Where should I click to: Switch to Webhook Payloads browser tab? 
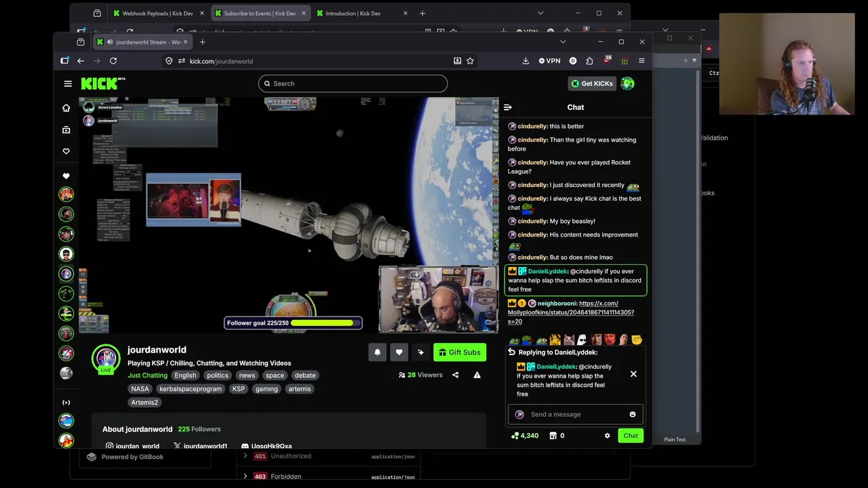tap(159, 13)
